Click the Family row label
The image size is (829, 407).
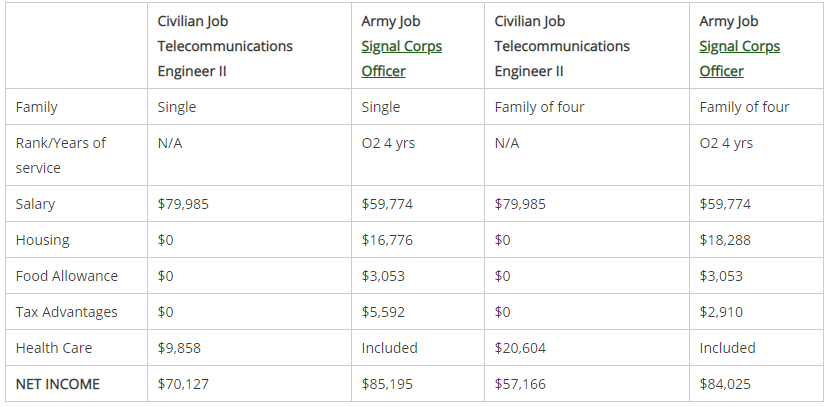37,107
